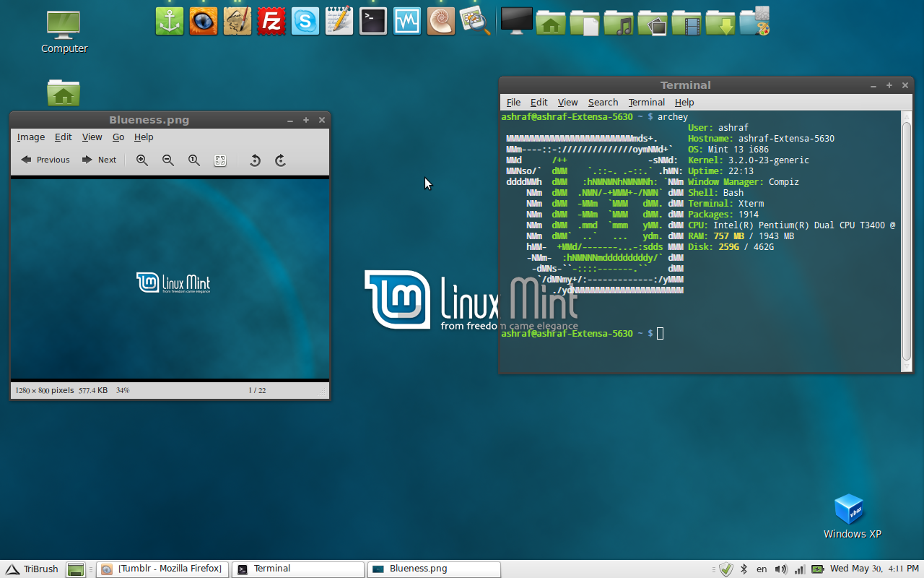Image resolution: width=924 pixels, height=578 pixels.
Task: Click the 'Kernel: 3.2.0-23-generic' line in Terminal
Action: 749,160
